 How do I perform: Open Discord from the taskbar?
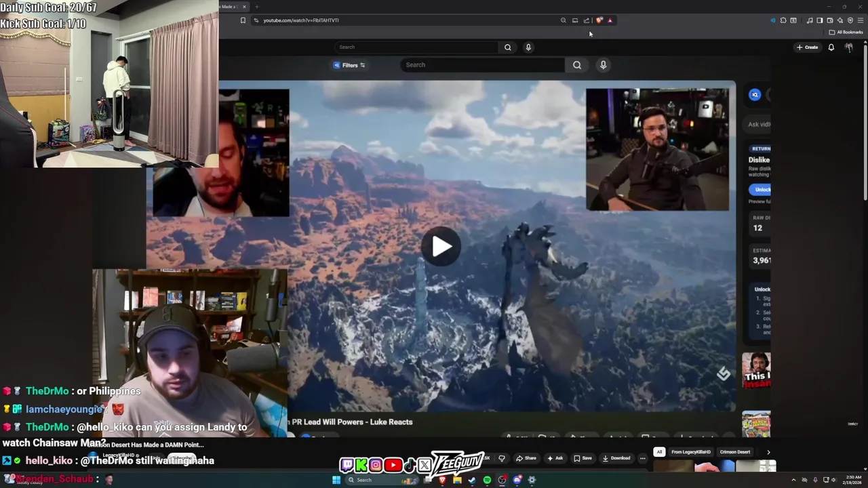pos(517,480)
